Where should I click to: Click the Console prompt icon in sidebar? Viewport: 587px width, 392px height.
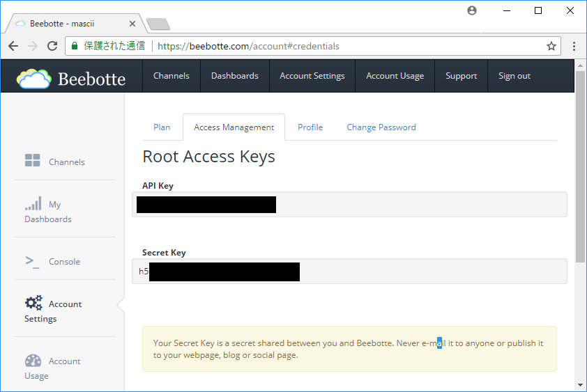click(x=32, y=262)
